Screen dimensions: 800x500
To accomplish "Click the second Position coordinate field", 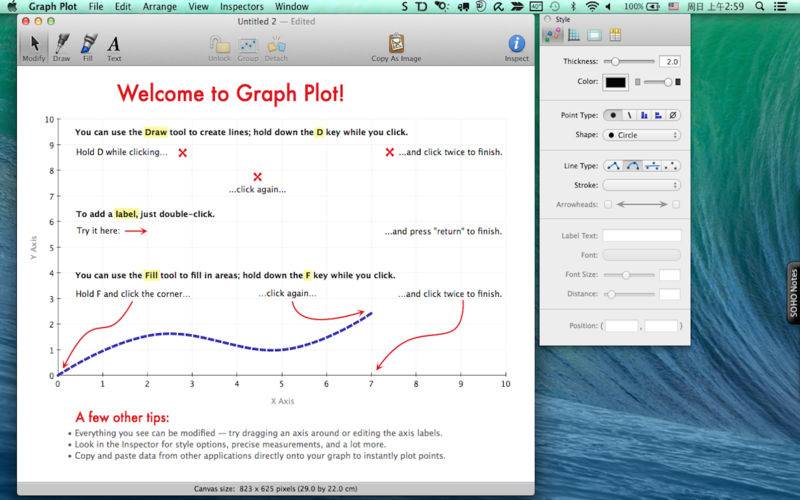I will (661, 326).
